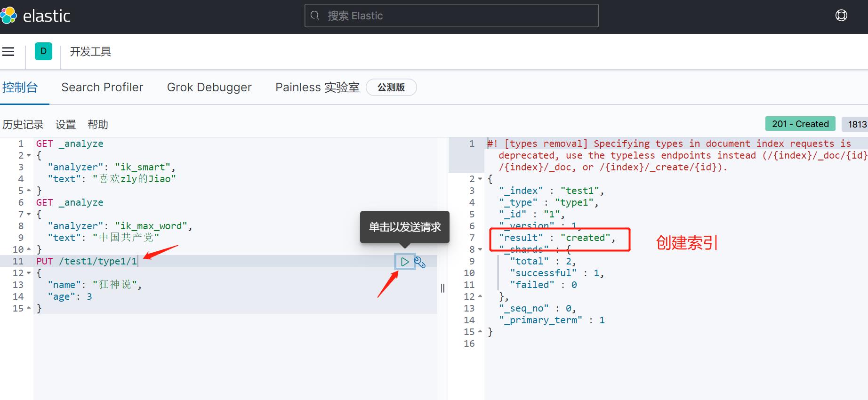Click "_seq_no" : 0 in response
868x400 pixels.
538,308
